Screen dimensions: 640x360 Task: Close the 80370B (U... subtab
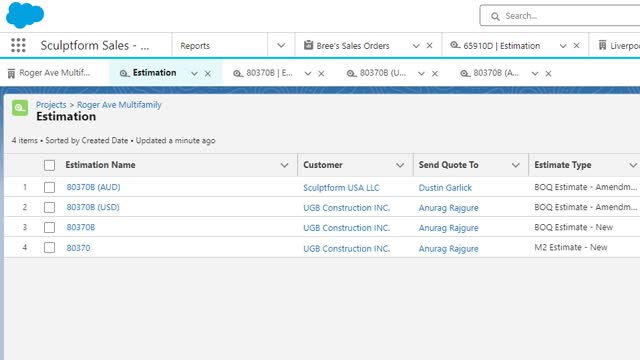coord(435,73)
